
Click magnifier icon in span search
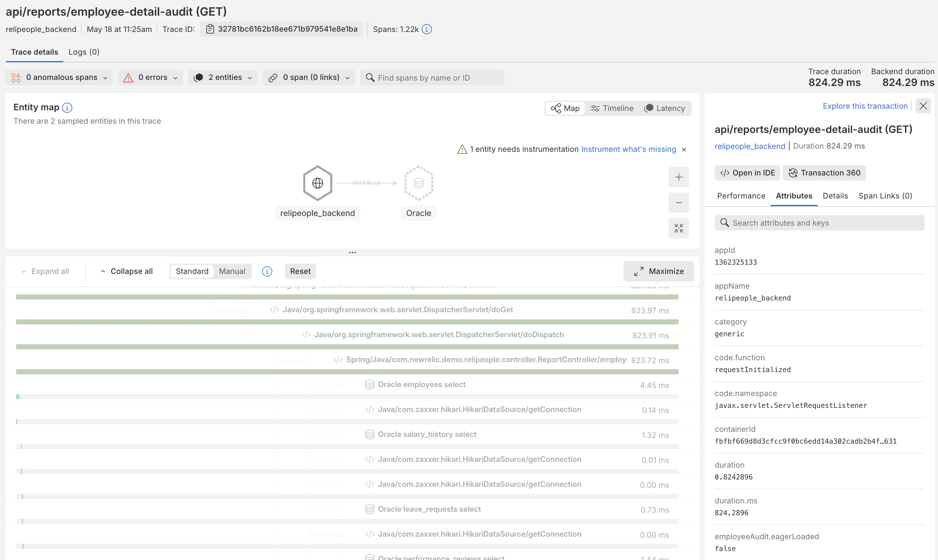point(370,78)
